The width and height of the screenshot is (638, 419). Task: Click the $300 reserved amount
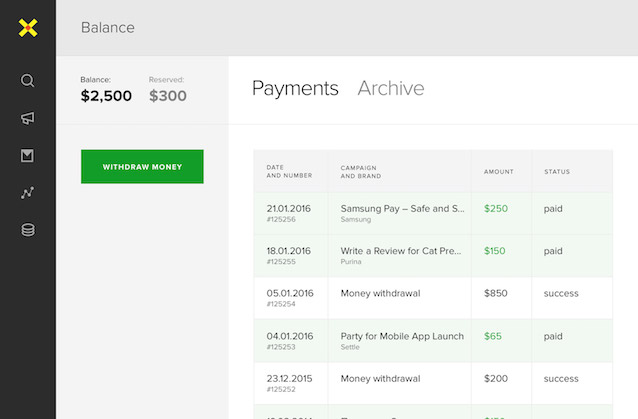pos(167,96)
